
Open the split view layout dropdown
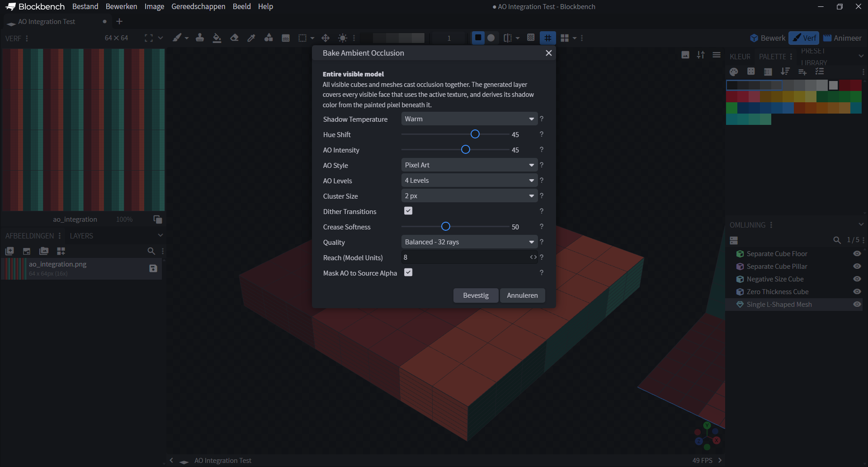pos(575,38)
